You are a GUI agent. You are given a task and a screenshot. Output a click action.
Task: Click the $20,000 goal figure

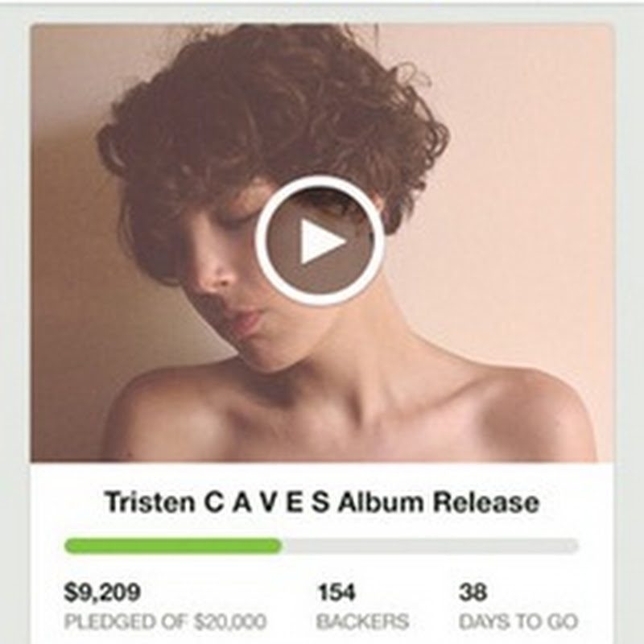tap(230, 621)
